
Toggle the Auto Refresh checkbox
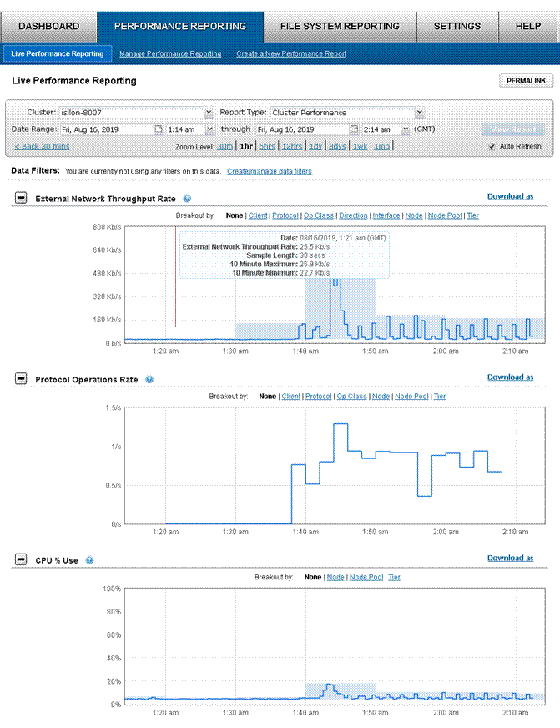[492, 146]
